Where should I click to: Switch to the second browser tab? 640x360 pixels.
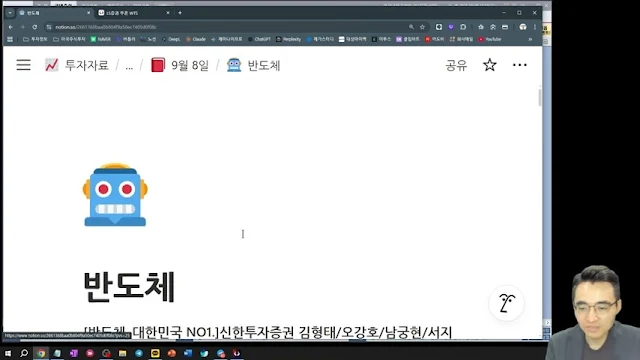coord(133,13)
